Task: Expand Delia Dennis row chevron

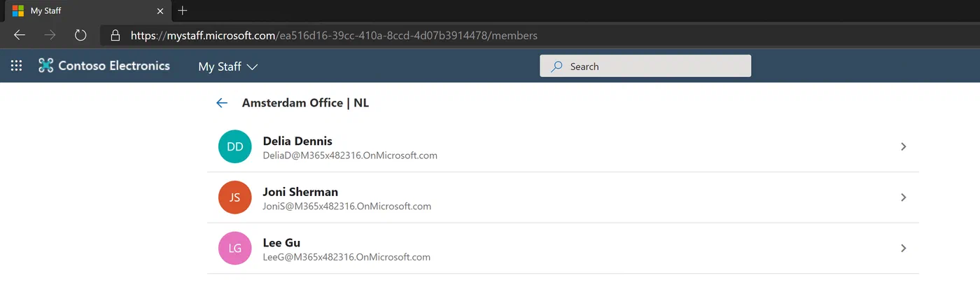Action: [x=904, y=147]
